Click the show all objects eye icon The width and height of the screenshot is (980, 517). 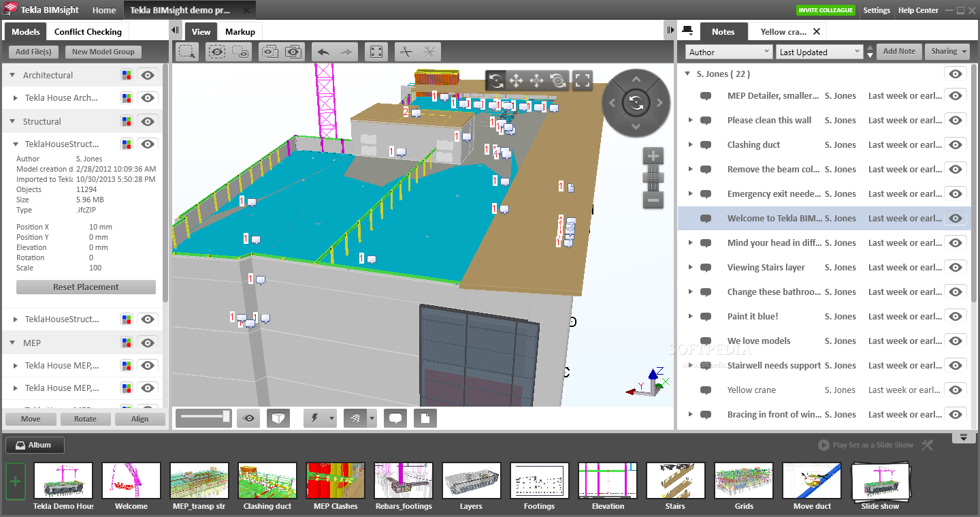point(293,52)
